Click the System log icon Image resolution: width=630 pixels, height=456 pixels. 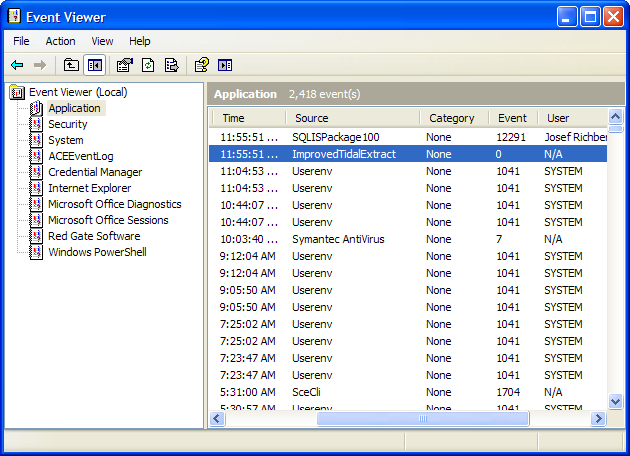pos(37,140)
